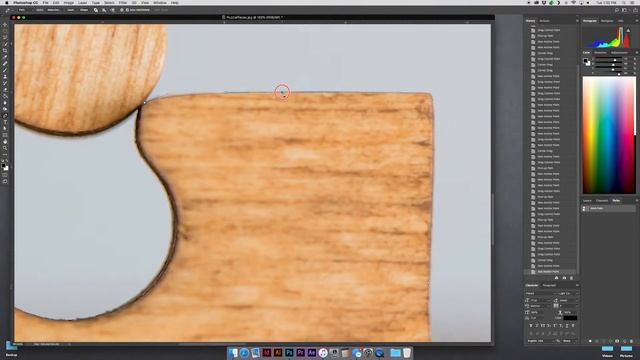Select the Crop tool
640x360 pixels.
point(5,51)
